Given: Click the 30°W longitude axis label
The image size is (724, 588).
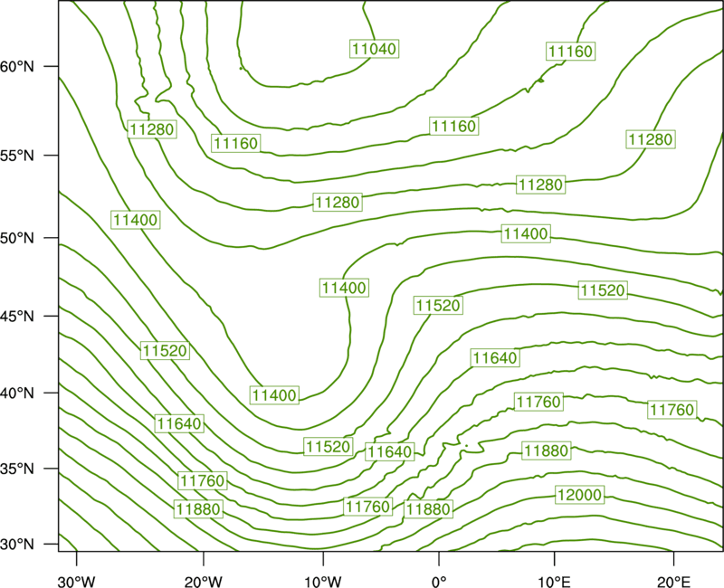Looking at the screenshot, I should pyautogui.click(x=76, y=581).
